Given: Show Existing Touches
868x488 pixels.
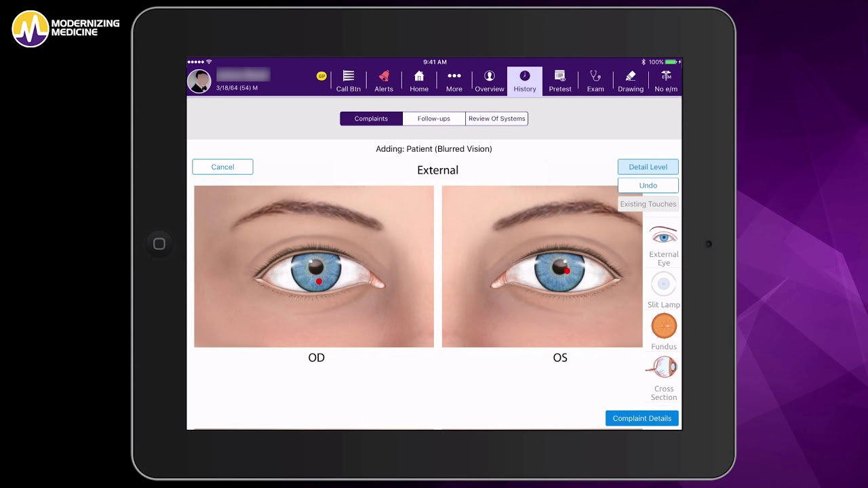Looking at the screenshot, I should coord(648,204).
